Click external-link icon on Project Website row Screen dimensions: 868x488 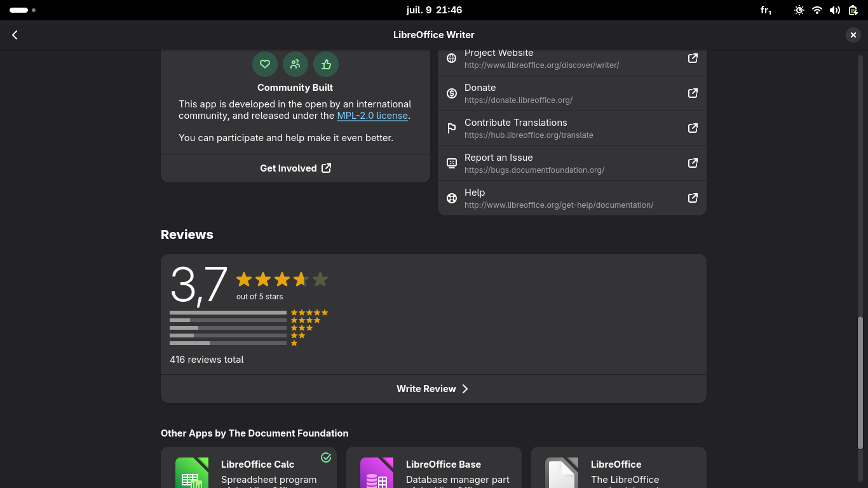point(693,58)
